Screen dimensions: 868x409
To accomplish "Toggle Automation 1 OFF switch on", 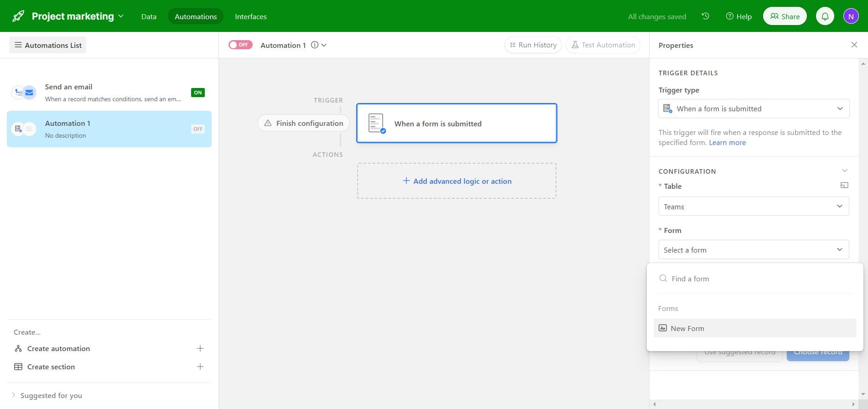I will tap(240, 45).
